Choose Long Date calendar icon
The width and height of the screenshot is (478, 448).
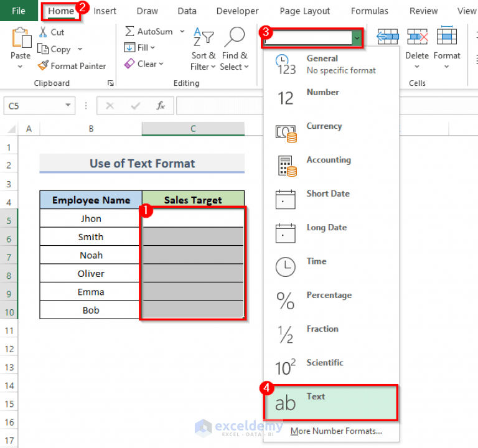(x=285, y=233)
